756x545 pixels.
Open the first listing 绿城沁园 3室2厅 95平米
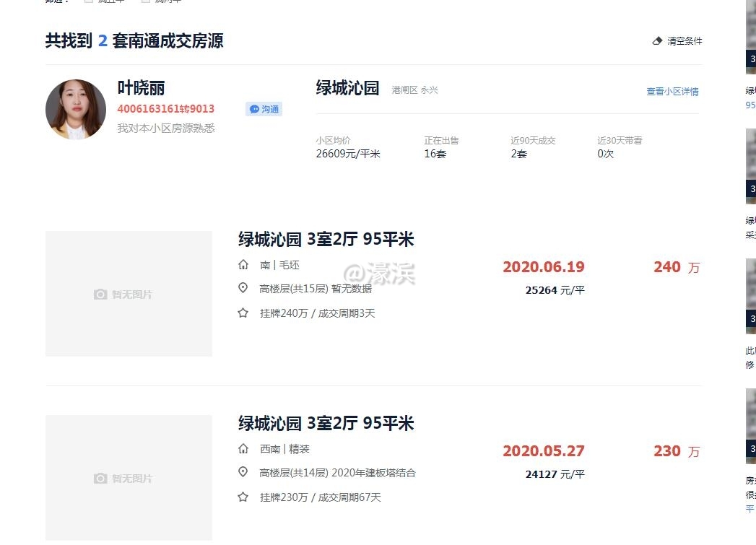click(x=324, y=239)
